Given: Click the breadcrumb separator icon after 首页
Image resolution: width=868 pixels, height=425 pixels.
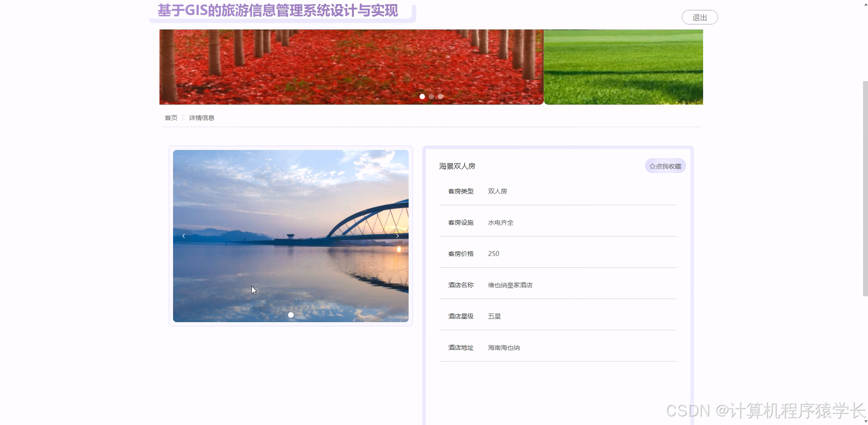Looking at the screenshot, I should tap(183, 117).
